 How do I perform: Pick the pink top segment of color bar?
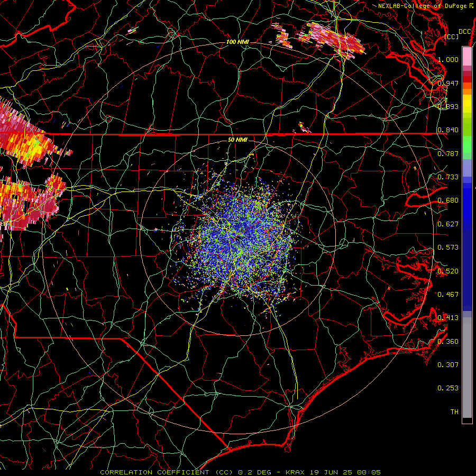(467, 56)
